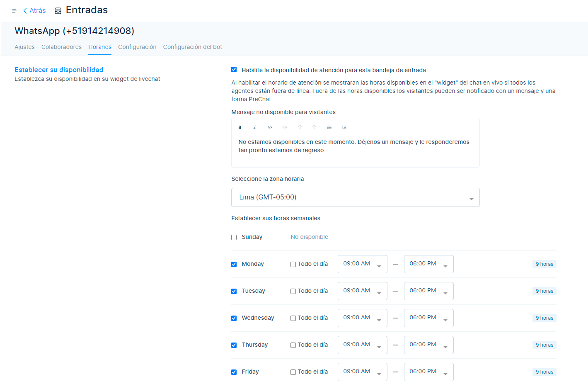Apply bold formatting in message editor
Screen dimensions: 588x384
point(240,127)
